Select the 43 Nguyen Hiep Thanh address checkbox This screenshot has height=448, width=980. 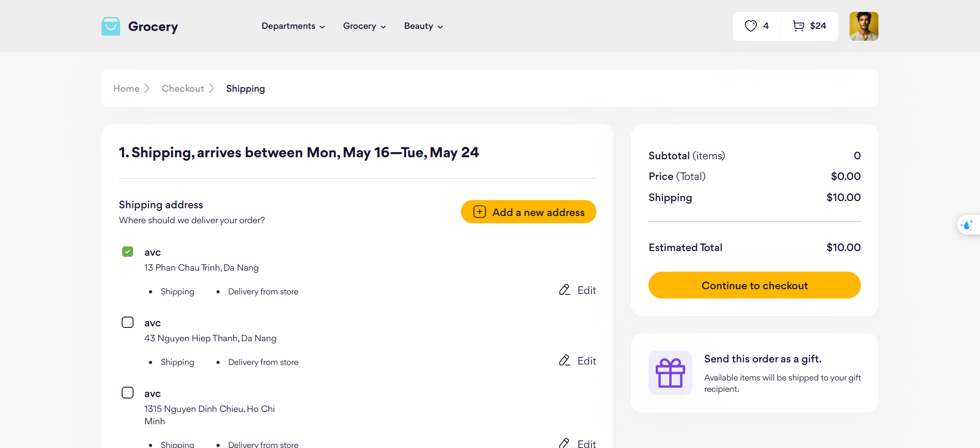pos(127,322)
